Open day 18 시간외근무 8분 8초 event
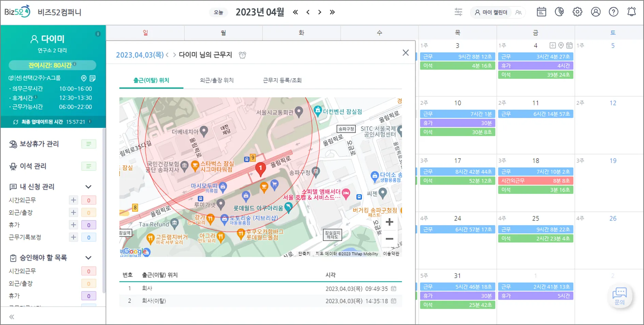Image resolution: width=644 pixels, height=325 pixels. point(536,181)
